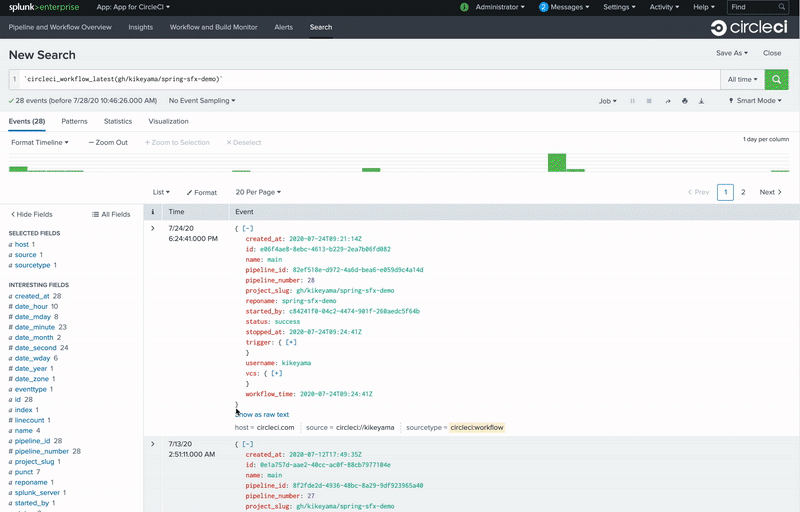Click the tall green timeline bar
Screen dimensions: 800x512
(x=557, y=163)
